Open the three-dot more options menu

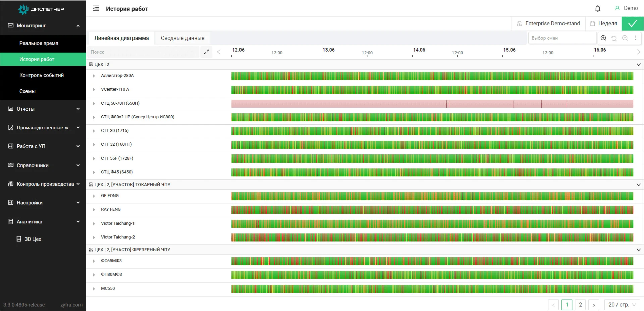tap(636, 38)
